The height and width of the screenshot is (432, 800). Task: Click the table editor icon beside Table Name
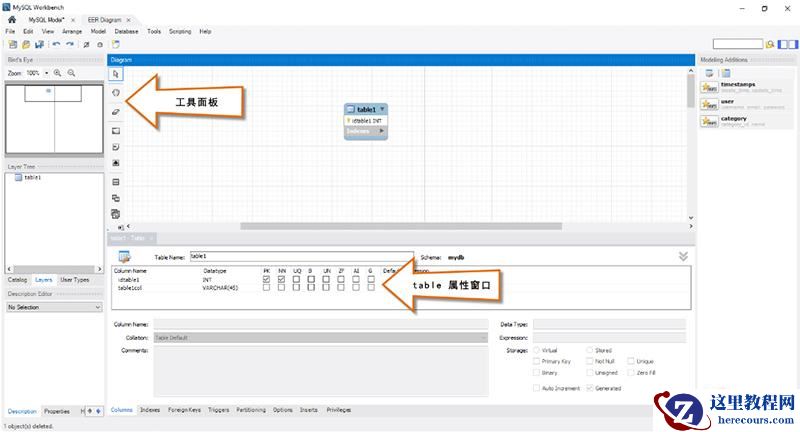point(124,256)
